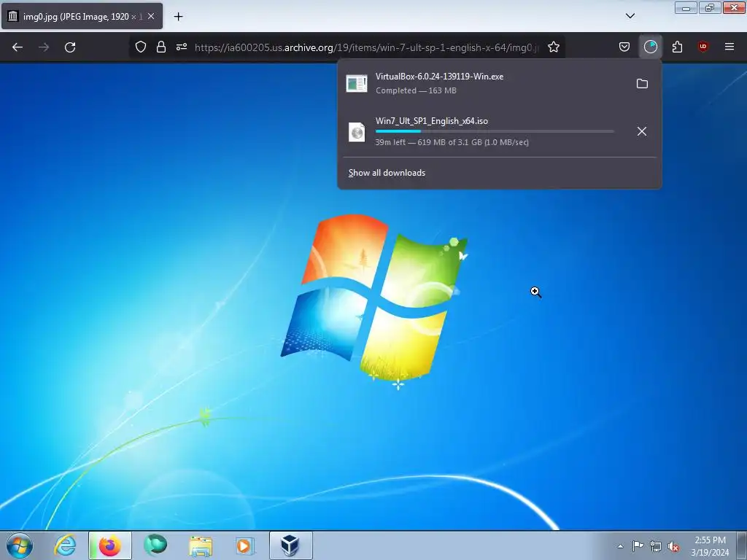Reload the current page
Image resolution: width=747 pixels, height=560 pixels.
point(70,47)
